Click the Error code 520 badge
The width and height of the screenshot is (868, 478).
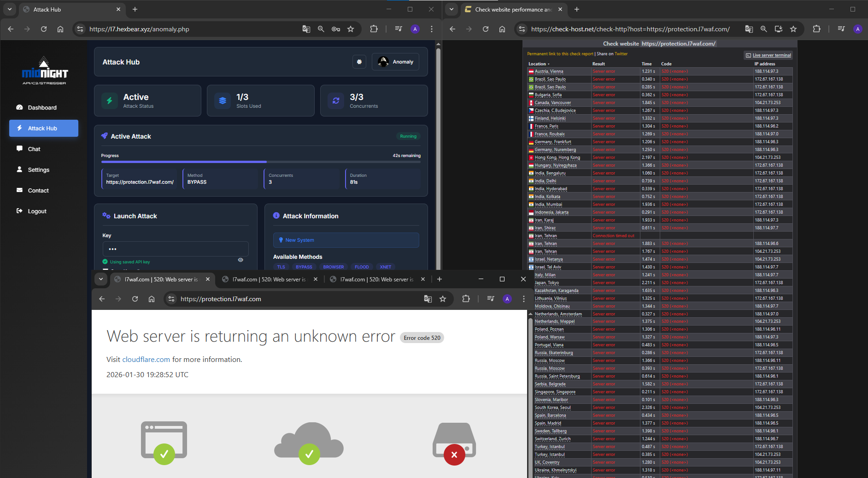click(x=422, y=338)
